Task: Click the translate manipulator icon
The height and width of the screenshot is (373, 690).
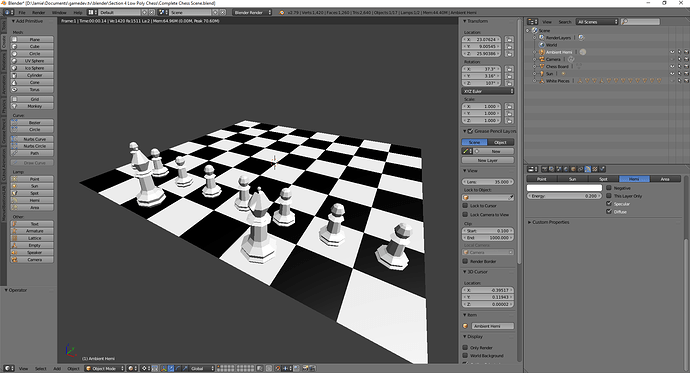Action: [x=171, y=369]
